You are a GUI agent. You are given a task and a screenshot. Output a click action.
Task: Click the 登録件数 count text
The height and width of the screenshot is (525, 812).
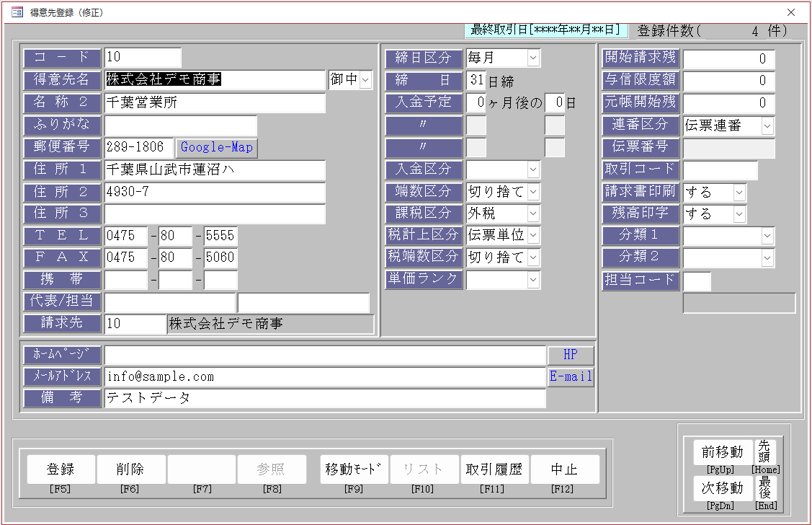click(x=713, y=31)
